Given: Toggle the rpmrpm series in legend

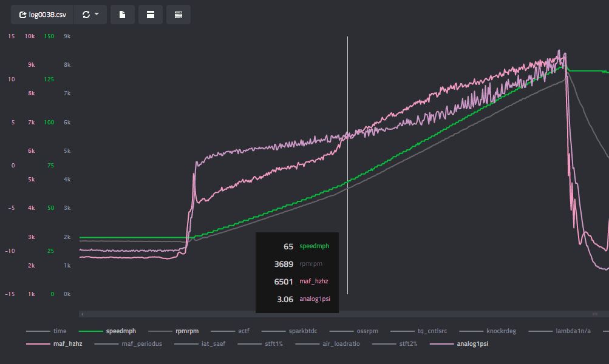Looking at the screenshot, I should [173, 331].
